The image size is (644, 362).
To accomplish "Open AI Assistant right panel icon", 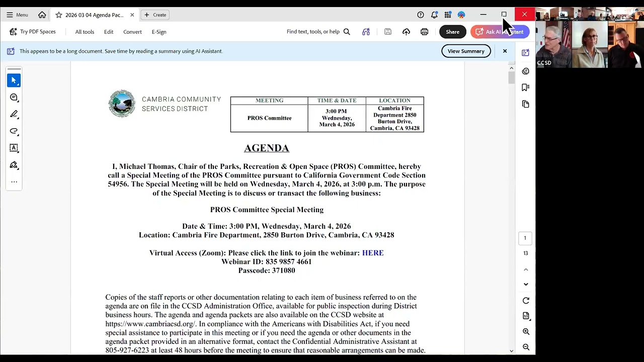I will pyautogui.click(x=526, y=53).
